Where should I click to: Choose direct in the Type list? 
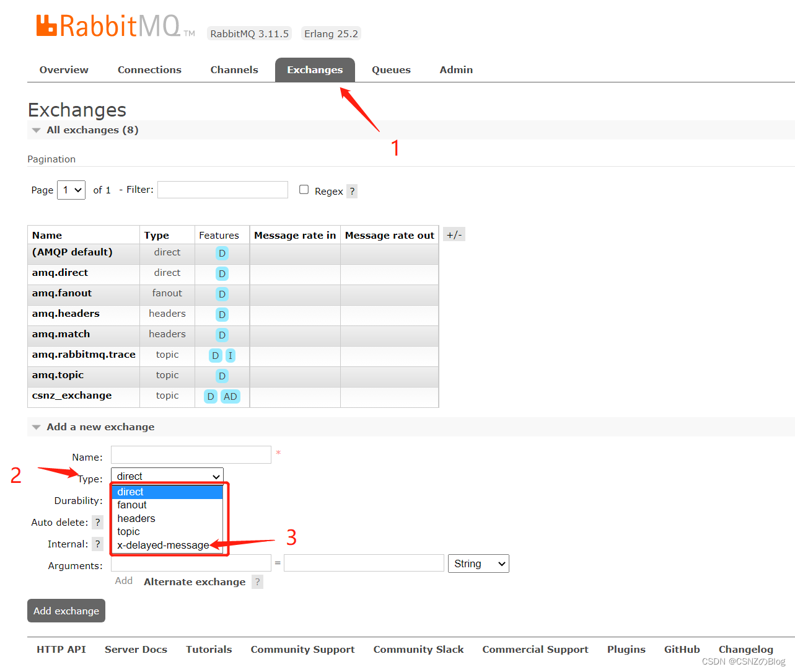click(167, 492)
